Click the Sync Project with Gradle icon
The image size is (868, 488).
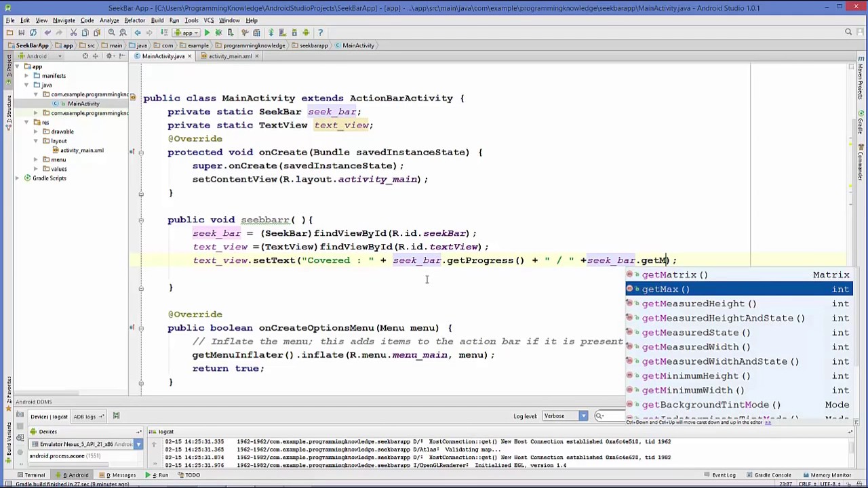(271, 33)
